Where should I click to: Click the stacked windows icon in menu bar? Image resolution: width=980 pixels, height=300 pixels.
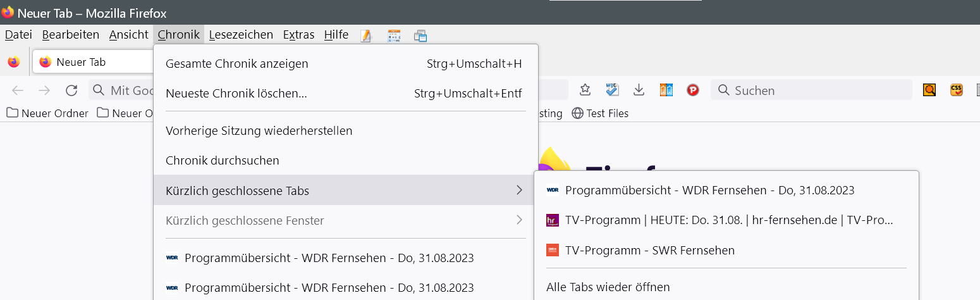coord(420,35)
